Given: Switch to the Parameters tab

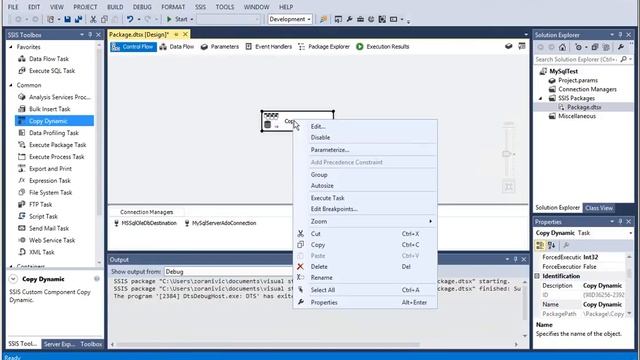Looking at the screenshot, I should pyautogui.click(x=220, y=47).
